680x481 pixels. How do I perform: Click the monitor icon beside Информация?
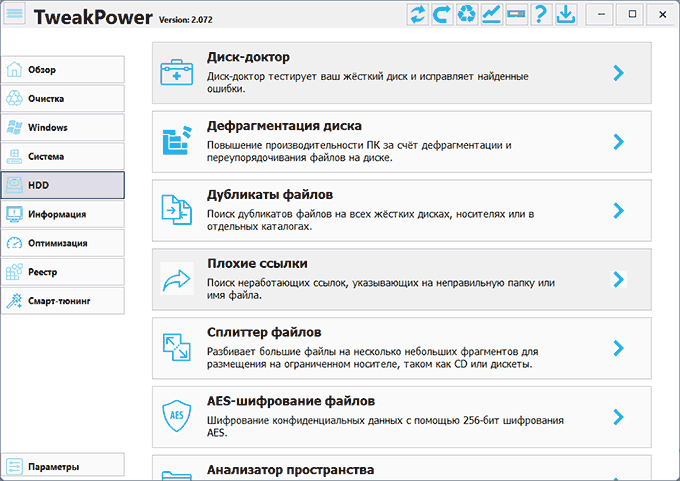[x=14, y=214]
